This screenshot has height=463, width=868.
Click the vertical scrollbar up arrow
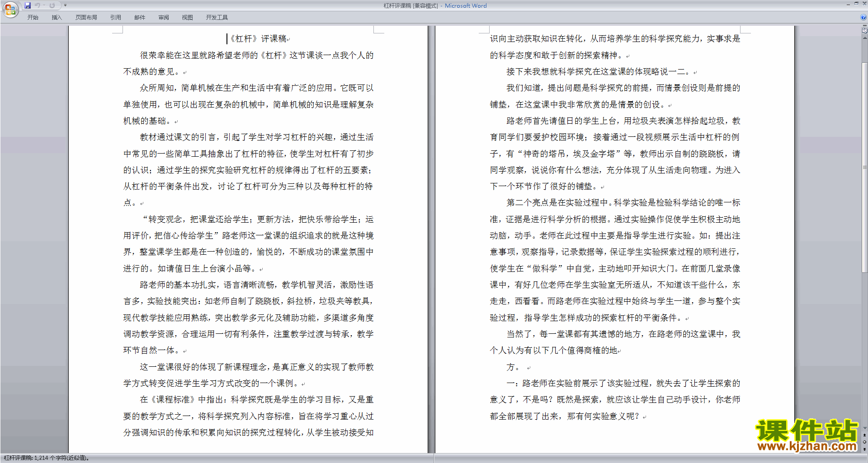click(865, 38)
